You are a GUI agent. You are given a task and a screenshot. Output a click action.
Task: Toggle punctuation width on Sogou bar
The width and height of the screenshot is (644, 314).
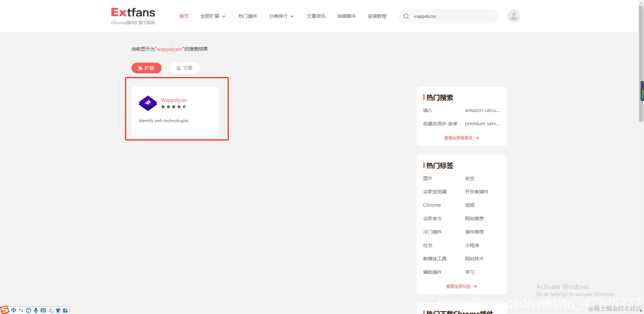point(21,310)
